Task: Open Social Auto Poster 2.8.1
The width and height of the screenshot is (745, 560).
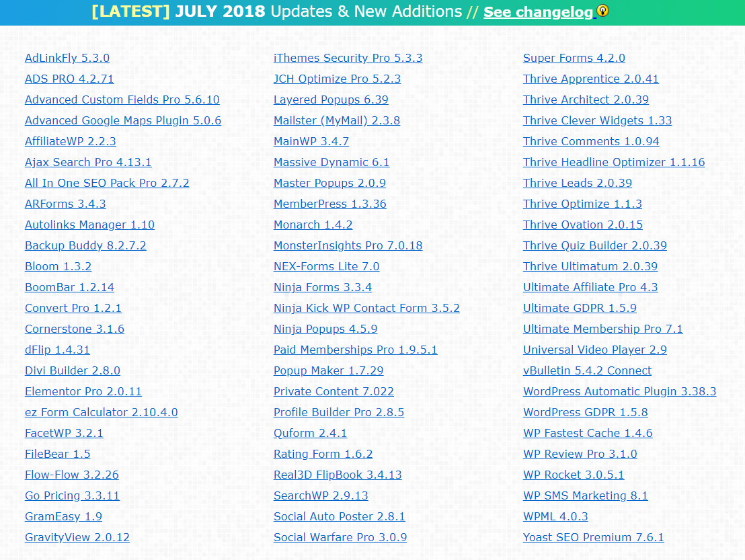Action: 340,517
